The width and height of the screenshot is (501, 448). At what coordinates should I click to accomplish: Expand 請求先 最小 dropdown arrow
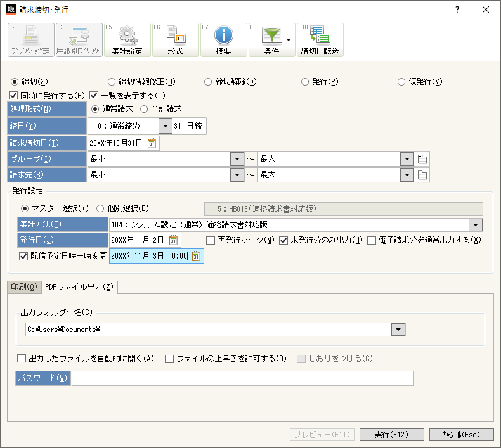tap(237, 175)
